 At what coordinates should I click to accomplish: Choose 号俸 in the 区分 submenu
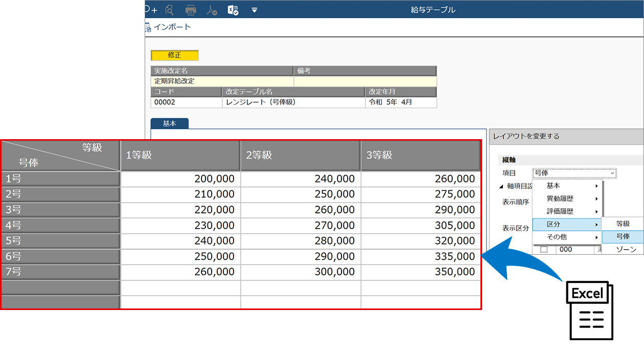[623, 236]
